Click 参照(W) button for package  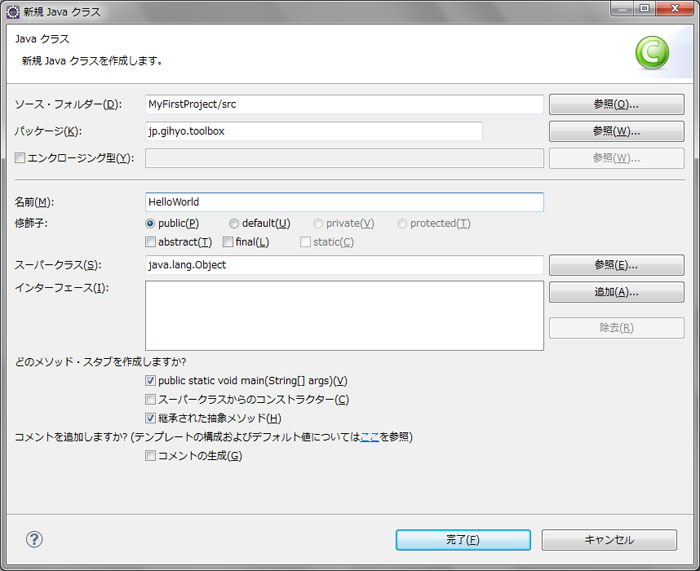point(617,131)
